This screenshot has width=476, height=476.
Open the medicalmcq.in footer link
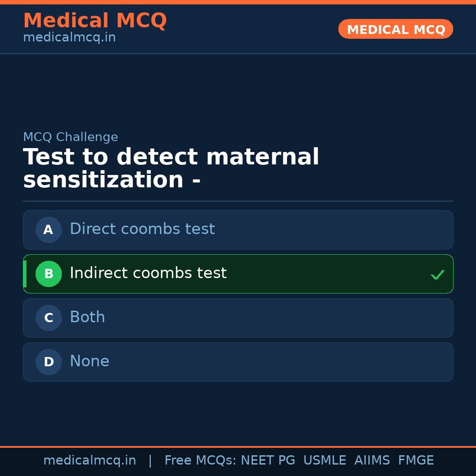[89, 460]
